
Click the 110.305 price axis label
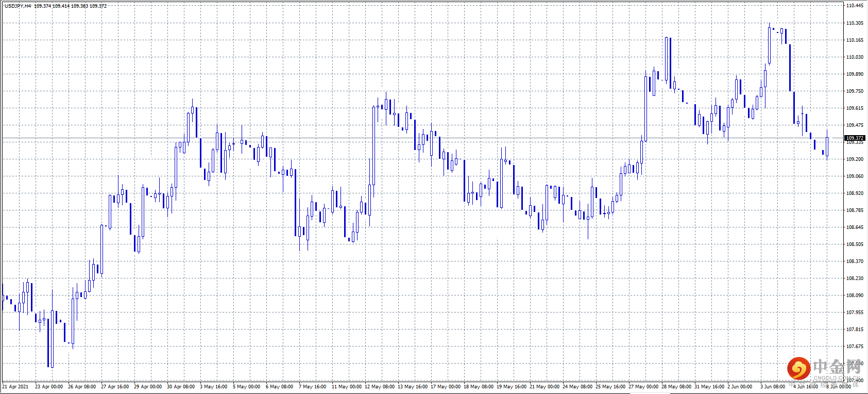pos(855,23)
